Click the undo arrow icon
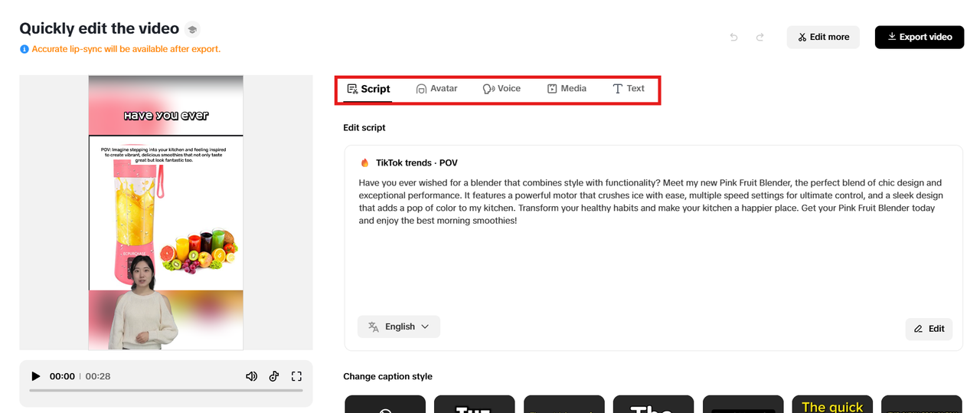Screen dimensions: 980x413 733,37
